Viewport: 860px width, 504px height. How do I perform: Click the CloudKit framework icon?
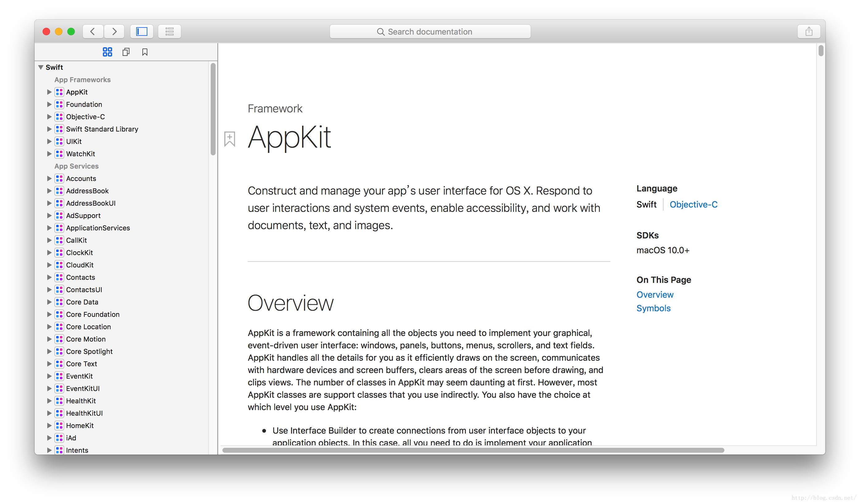59,265
